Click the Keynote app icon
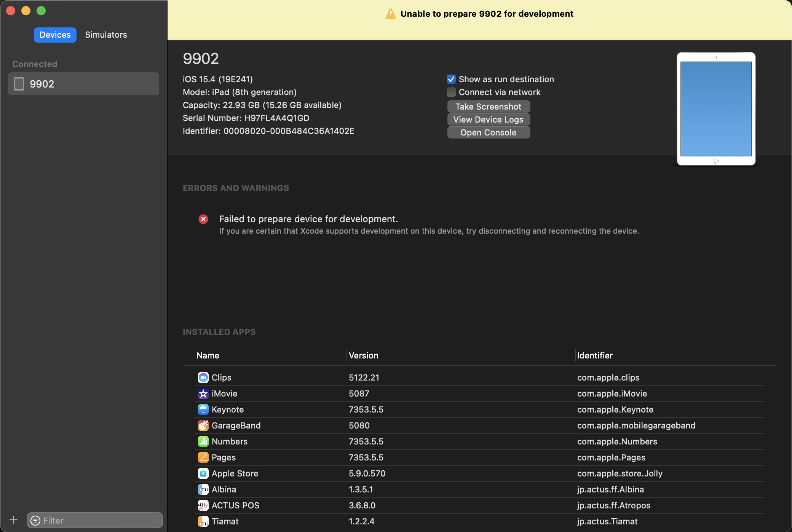 (x=203, y=409)
